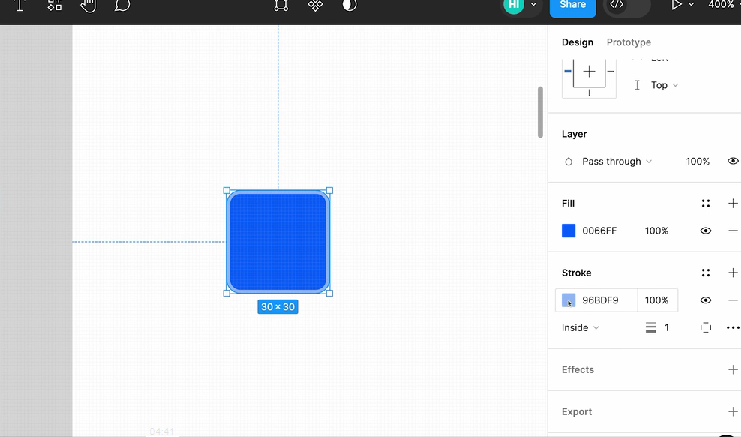Click the stroke weight value 1
This screenshot has width=741, height=437.
click(667, 327)
